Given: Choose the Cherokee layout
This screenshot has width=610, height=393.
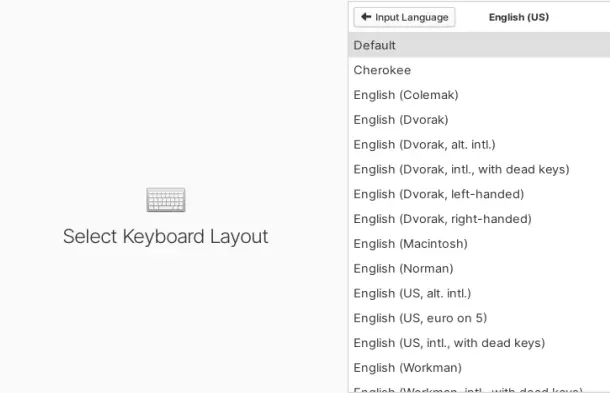Looking at the screenshot, I should pyautogui.click(x=479, y=70).
